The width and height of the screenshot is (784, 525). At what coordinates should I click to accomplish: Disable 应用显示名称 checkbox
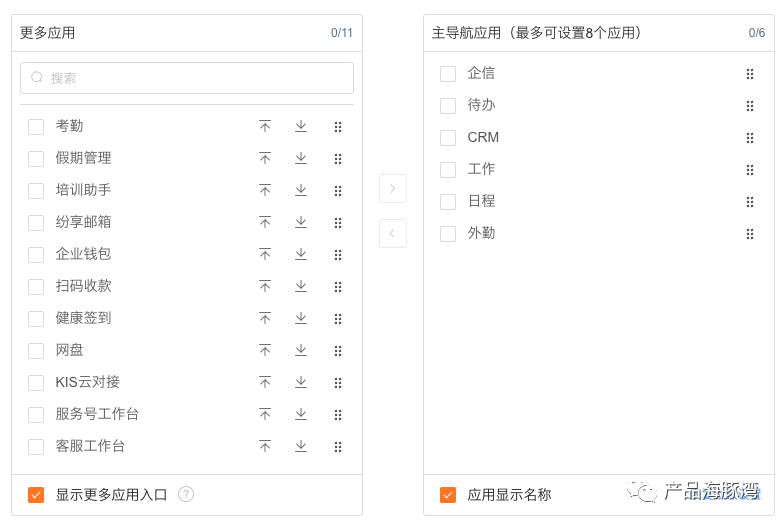point(448,495)
